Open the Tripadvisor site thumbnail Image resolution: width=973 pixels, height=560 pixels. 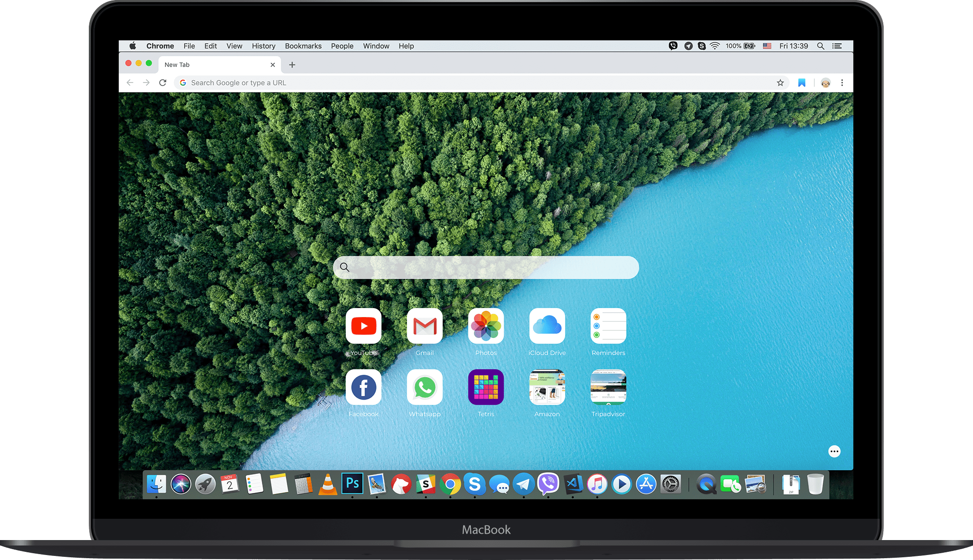click(x=608, y=387)
